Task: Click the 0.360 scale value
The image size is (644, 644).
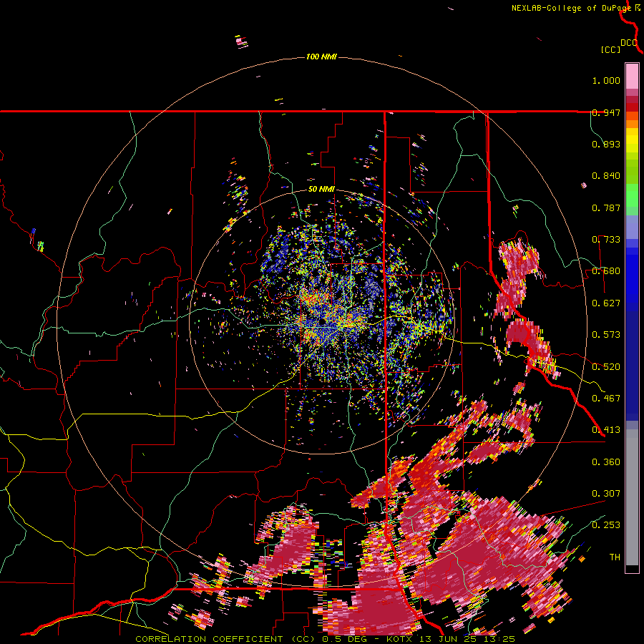Action: coord(606,462)
